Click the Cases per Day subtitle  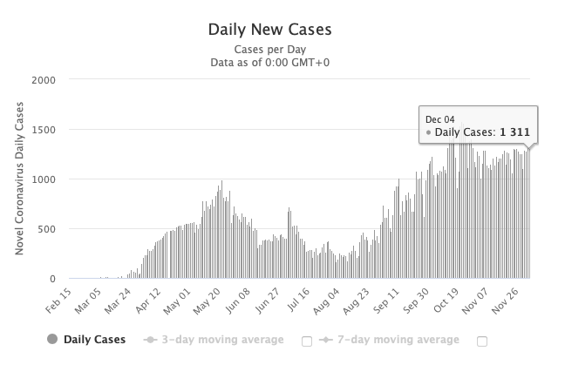coord(269,50)
